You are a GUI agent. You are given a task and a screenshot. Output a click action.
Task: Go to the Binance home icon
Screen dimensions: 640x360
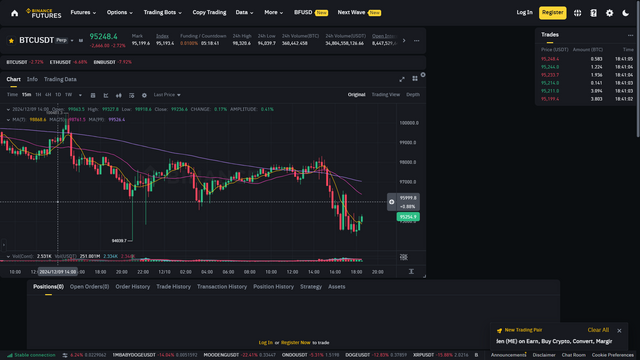coord(15,13)
